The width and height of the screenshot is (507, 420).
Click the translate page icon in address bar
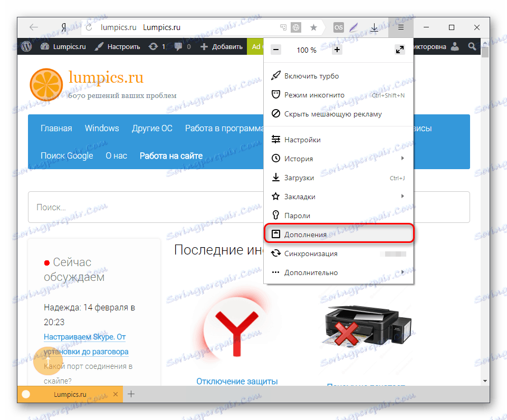tap(283, 27)
